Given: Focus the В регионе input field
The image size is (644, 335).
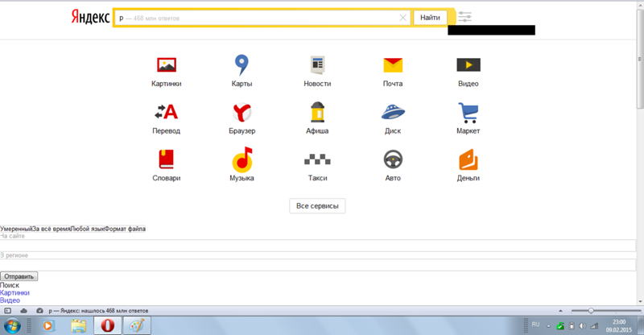Looking at the screenshot, I should point(318,265).
